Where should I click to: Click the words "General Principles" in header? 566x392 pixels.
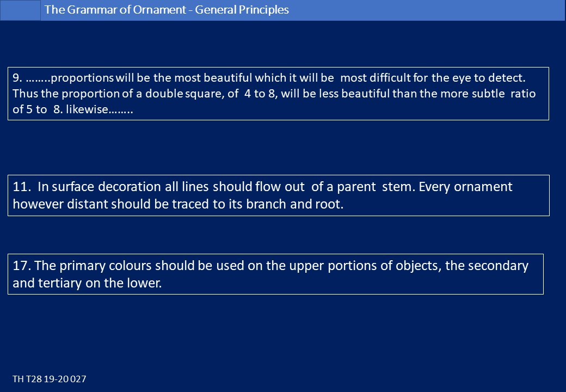[x=242, y=10]
